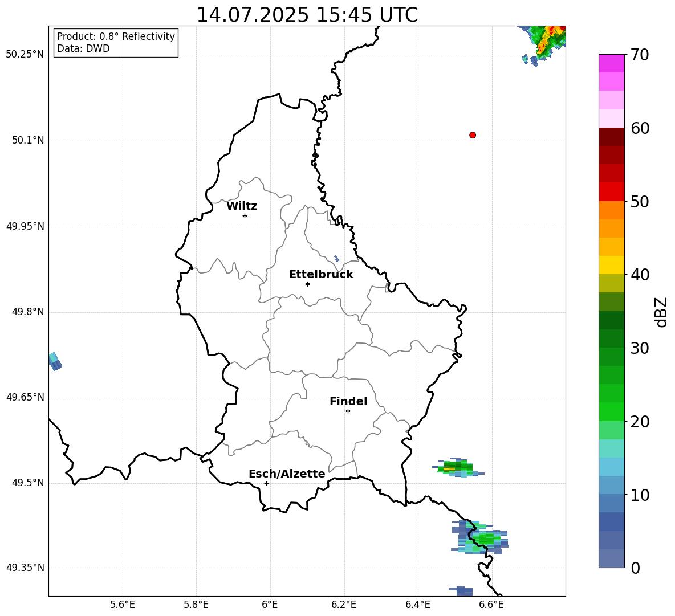
Task: Click the Findel station label
Action: 348,401
